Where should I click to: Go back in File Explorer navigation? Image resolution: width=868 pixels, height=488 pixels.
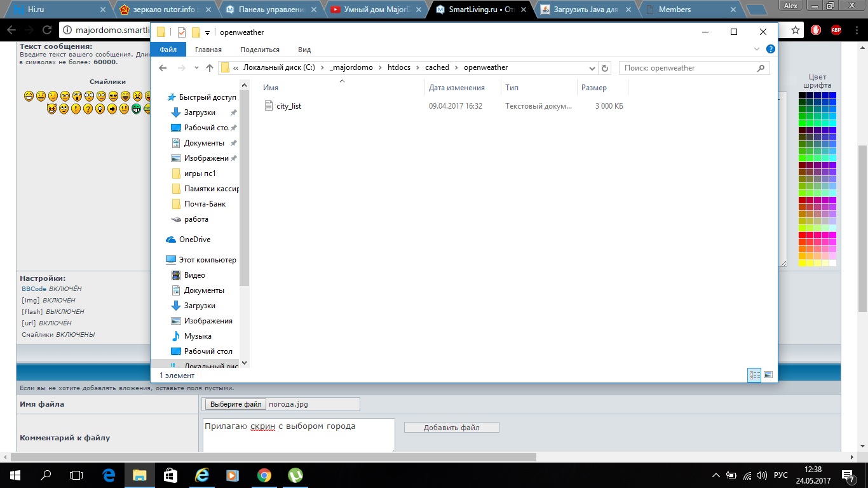pos(163,68)
